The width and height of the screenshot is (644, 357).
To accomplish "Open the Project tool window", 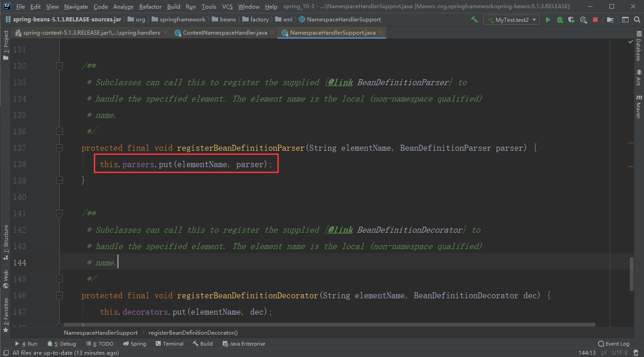I will [6, 46].
